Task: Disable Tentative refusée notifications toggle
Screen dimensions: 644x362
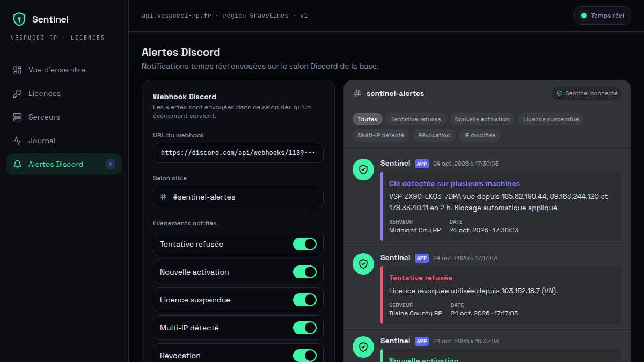Action: [305, 244]
